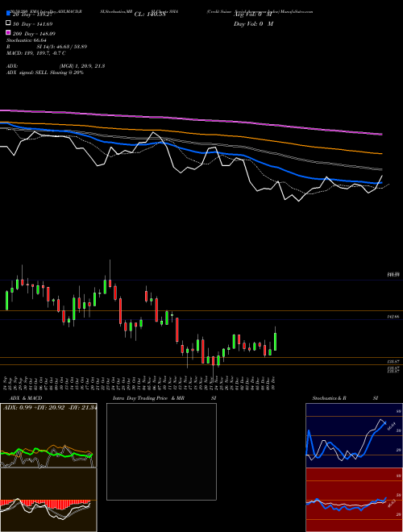Click the 'MACD: 139, 139.7, -0.7 C' line
The height and width of the screenshot is (532, 403).
(36, 53)
